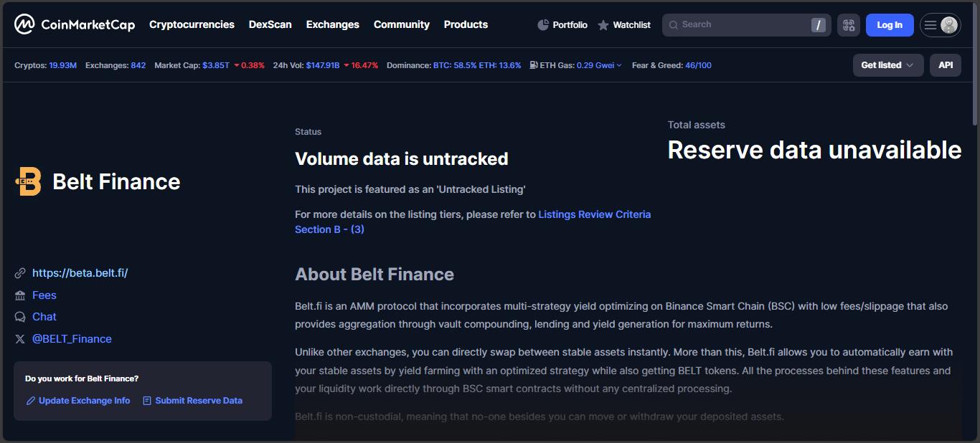Open the Get listed dropdown

[887, 65]
